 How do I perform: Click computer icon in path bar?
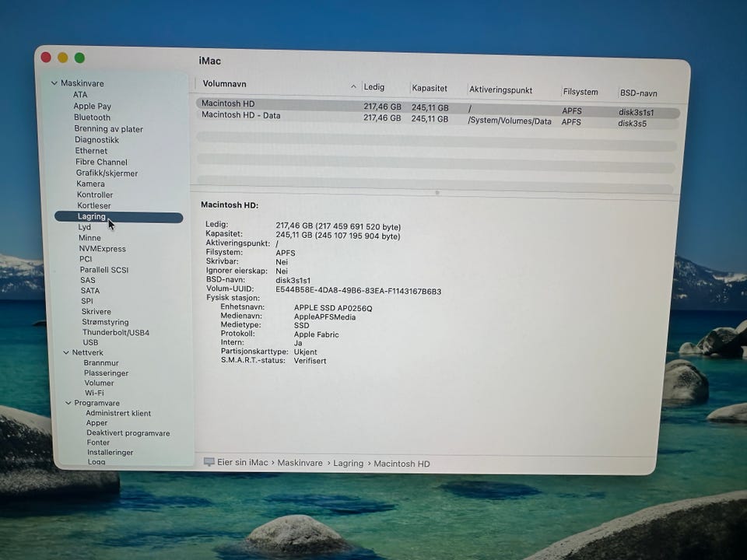(x=209, y=462)
